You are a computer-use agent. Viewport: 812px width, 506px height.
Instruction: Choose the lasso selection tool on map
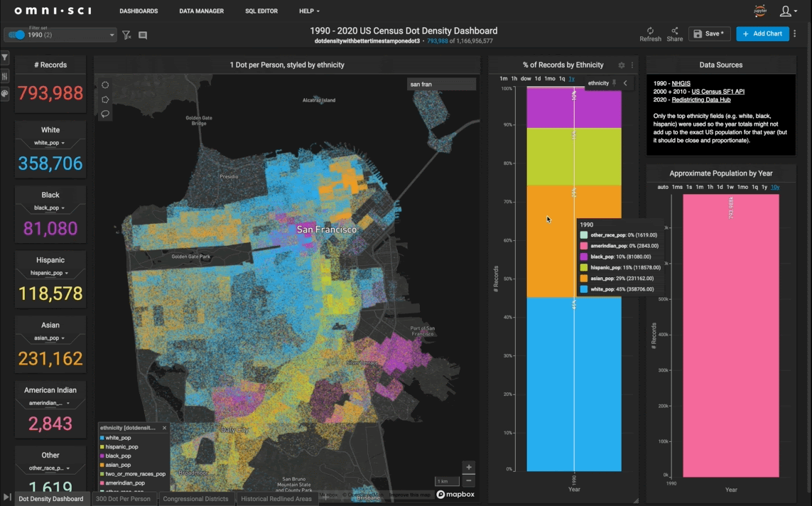point(105,114)
